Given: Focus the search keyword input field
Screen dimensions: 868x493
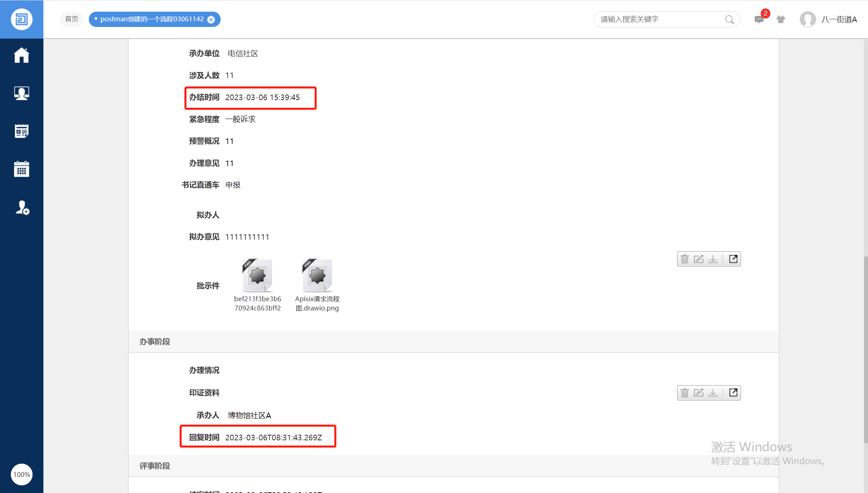Looking at the screenshot, I should coord(659,19).
